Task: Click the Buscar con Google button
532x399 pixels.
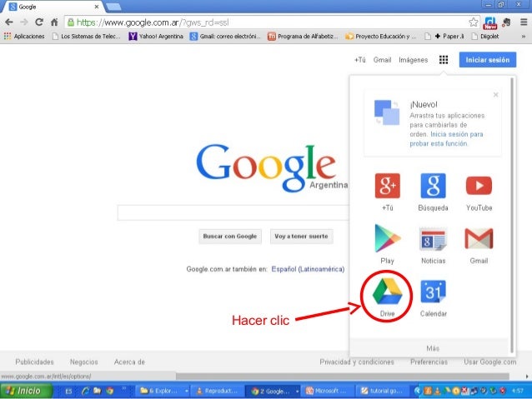Action: pyautogui.click(x=230, y=237)
